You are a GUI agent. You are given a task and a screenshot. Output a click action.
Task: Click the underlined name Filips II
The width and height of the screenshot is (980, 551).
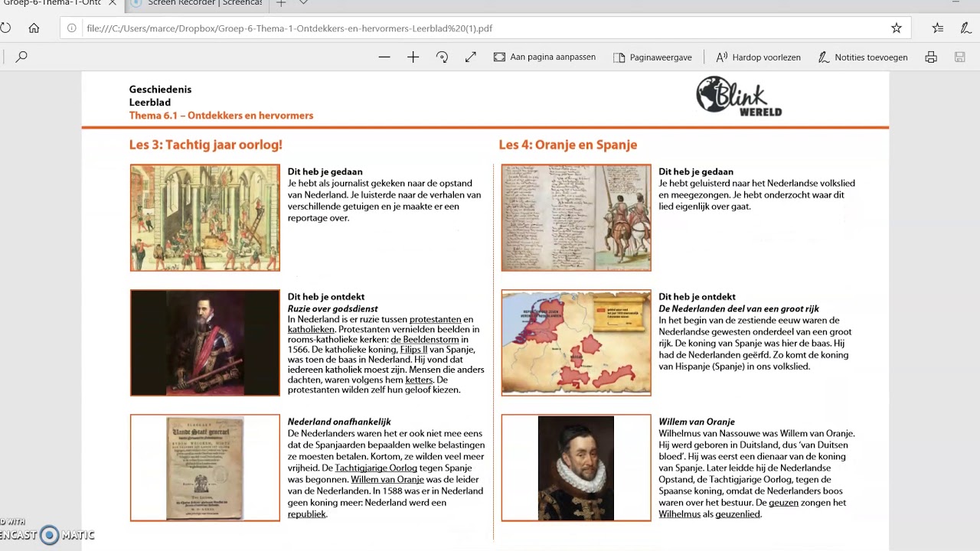click(x=413, y=350)
